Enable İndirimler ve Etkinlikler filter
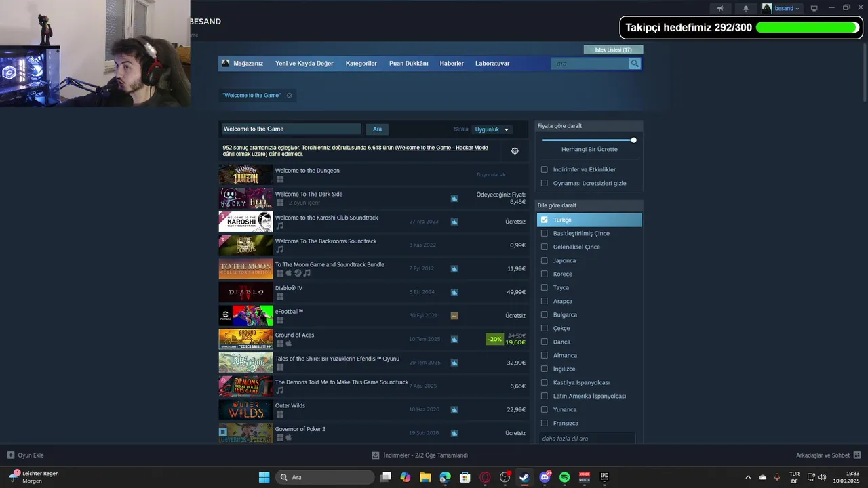Viewport: 868px width, 488px height. click(x=544, y=169)
